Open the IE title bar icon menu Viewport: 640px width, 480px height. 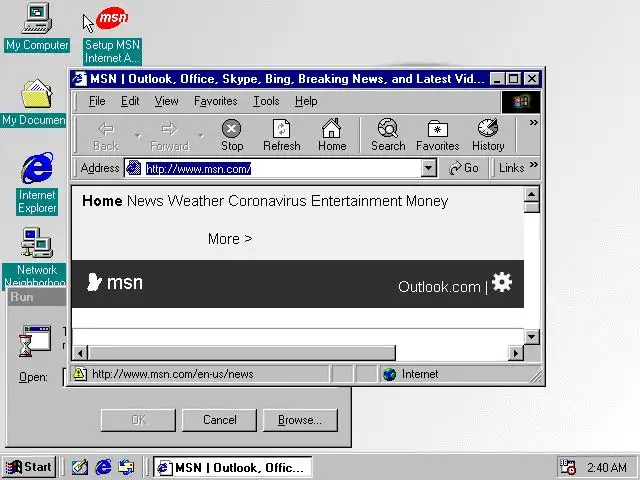click(80, 78)
